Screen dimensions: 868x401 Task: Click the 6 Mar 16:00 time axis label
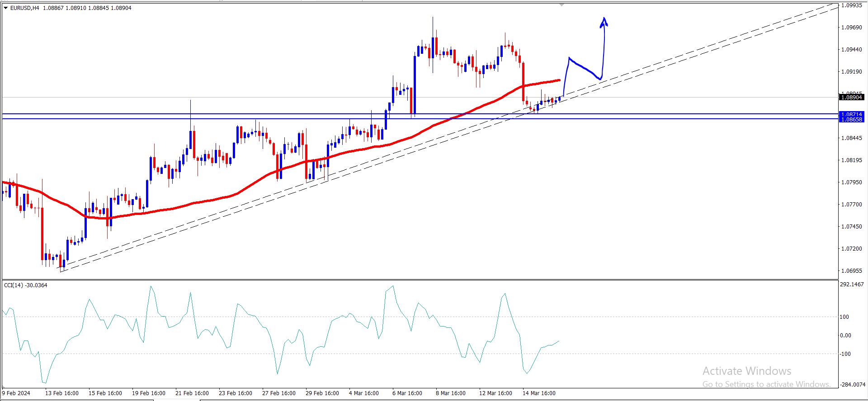[x=407, y=393]
